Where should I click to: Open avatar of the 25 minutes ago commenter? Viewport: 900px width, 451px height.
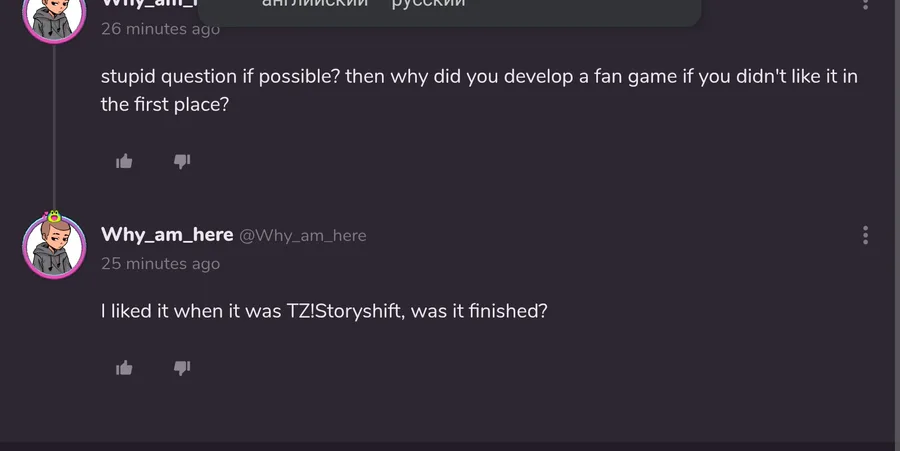pos(54,247)
